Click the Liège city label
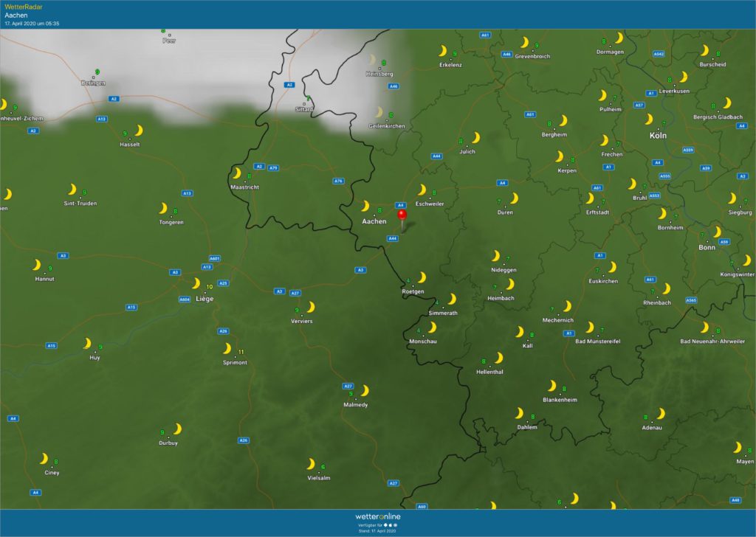This screenshot has width=756, height=537. click(x=205, y=299)
